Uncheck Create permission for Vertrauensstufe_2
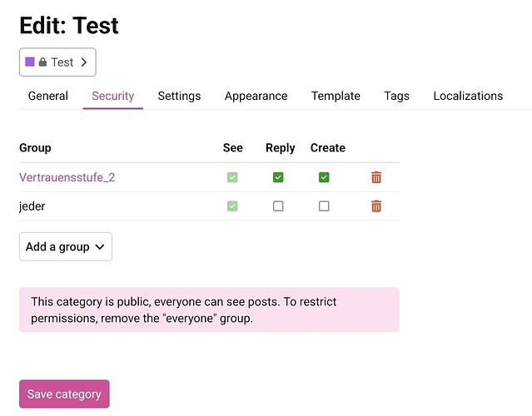This screenshot has width=532, height=416. coord(324,177)
